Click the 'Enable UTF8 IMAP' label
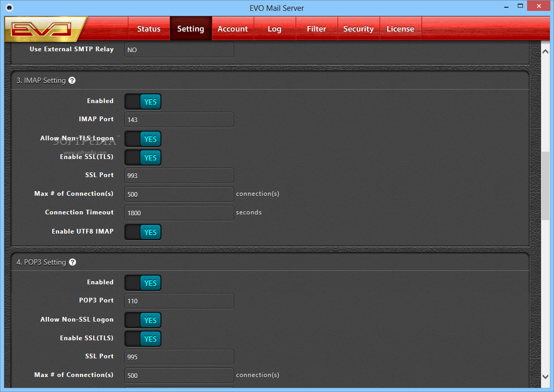 pyautogui.click(x=83, y=231)
